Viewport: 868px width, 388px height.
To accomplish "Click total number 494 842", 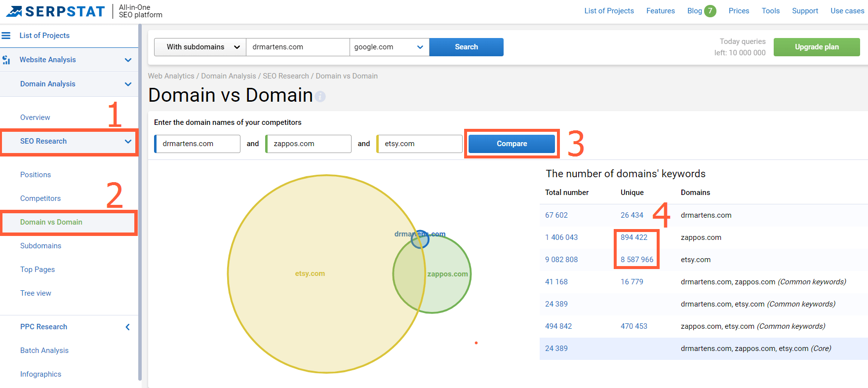I will click(x=558, y=326).
